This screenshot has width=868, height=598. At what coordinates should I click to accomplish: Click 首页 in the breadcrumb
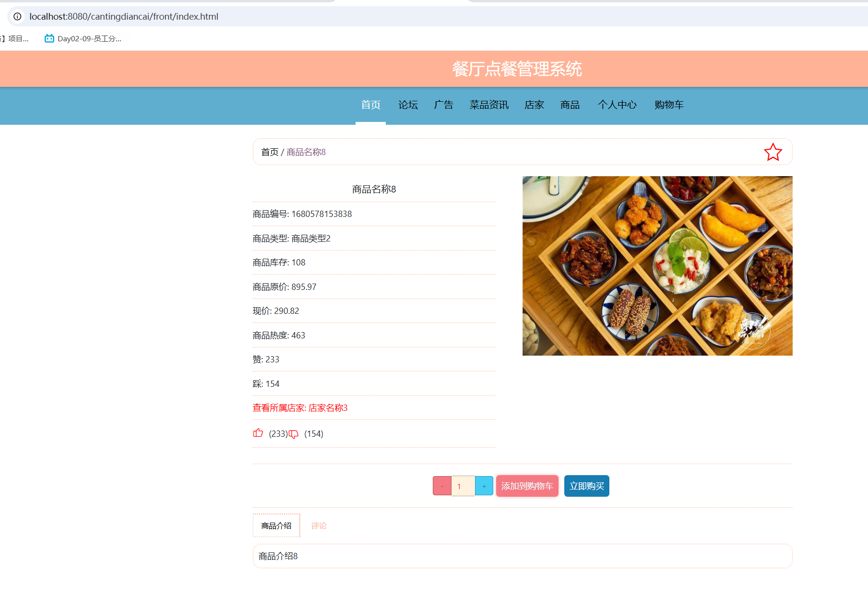[x=270, y=152]
